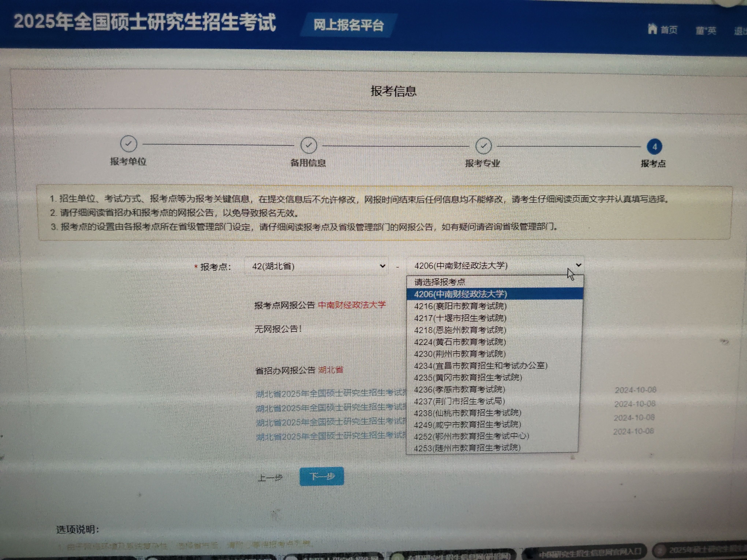Choose the highlighted 4206(中南财经政法大学) option
This screenshot has height=560, width=747.
[460, 294]
